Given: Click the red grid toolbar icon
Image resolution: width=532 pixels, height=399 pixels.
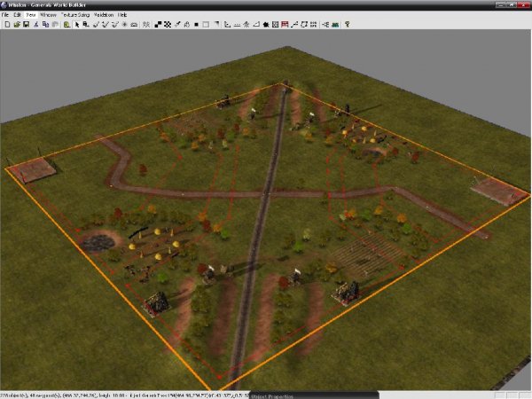Looking at the screenshot, I should pyautogui.click(x=284, y=24).
